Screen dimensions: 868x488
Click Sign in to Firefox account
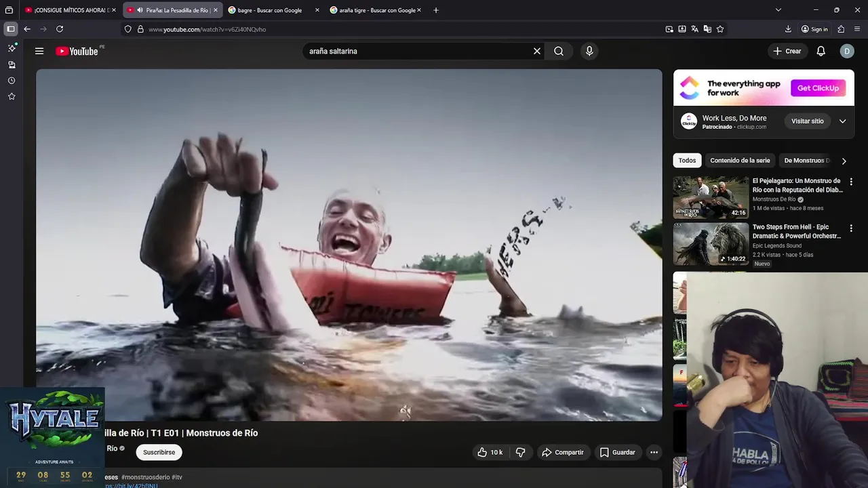(814, 29)
